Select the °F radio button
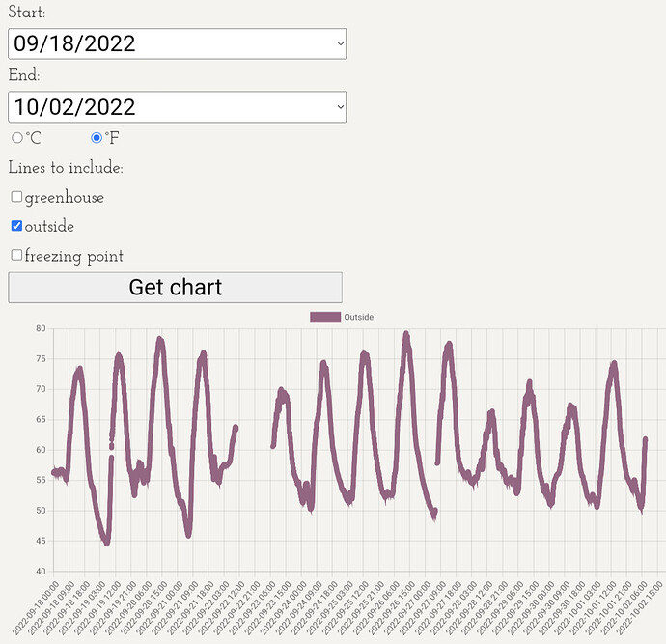666x644 pixels. [97, 138]
